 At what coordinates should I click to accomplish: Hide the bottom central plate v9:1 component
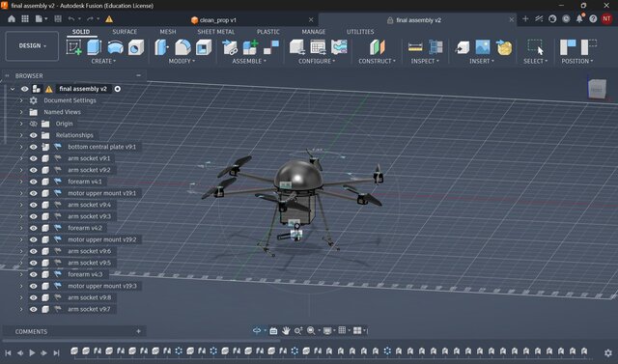34,147
